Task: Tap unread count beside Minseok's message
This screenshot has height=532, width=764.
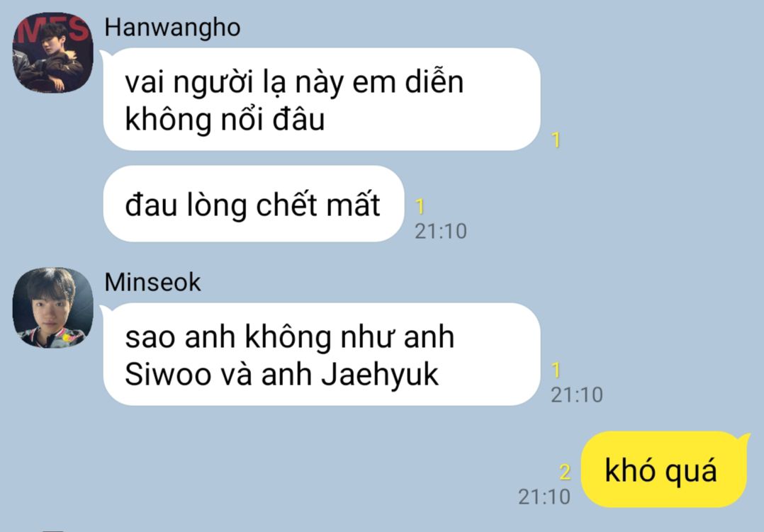Action: click(556, 370)
